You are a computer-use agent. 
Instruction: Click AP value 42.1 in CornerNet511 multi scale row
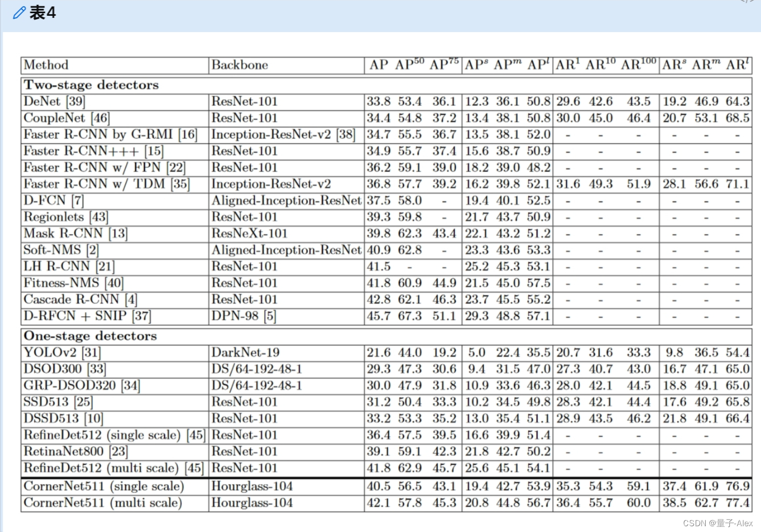(378, 503)
